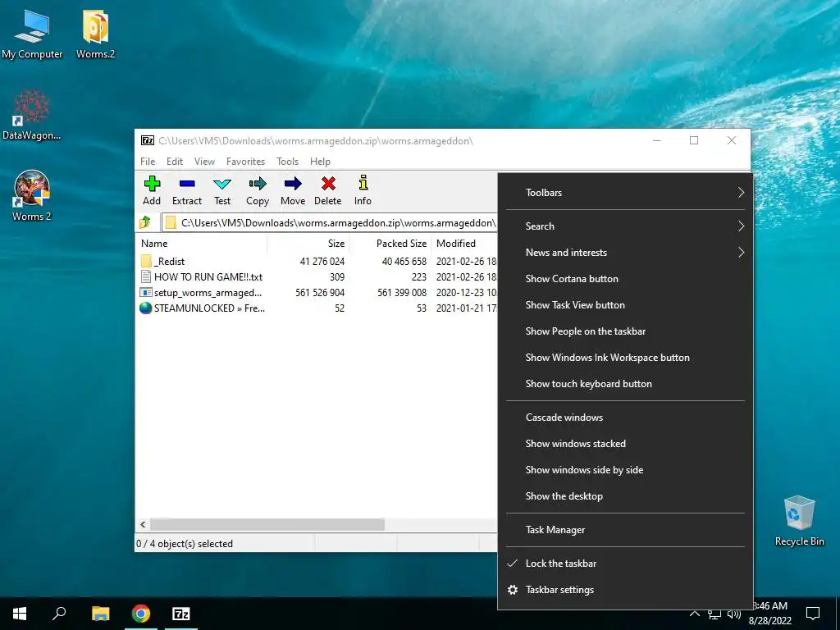Toggle Show Task View button
This screenshot has width=840, height=630.
click(x=625, y=305)
